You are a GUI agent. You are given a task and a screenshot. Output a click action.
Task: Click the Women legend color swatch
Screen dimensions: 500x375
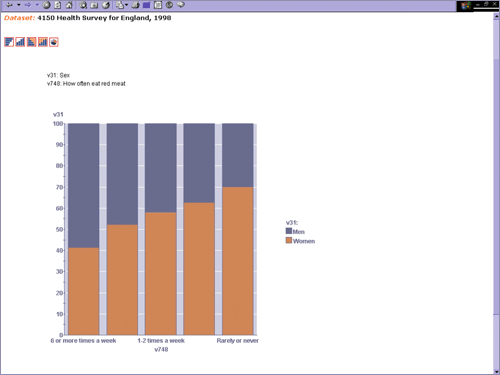click(289, 240)
